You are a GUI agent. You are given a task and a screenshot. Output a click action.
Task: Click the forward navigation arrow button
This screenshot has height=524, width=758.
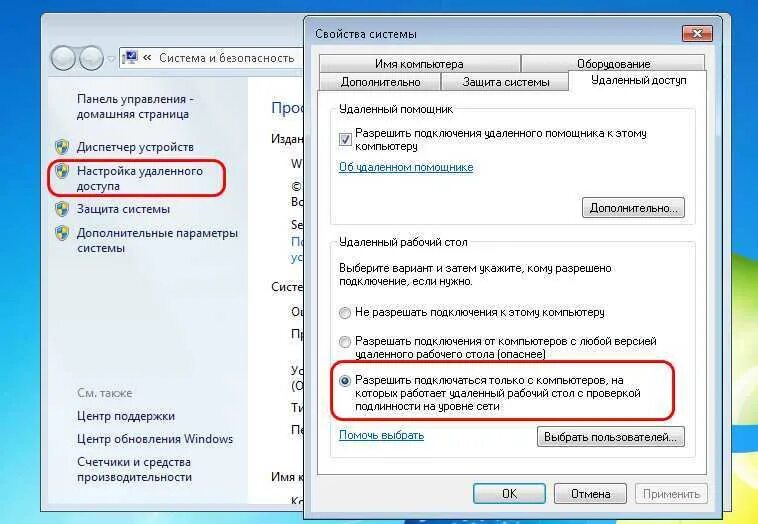91,58
